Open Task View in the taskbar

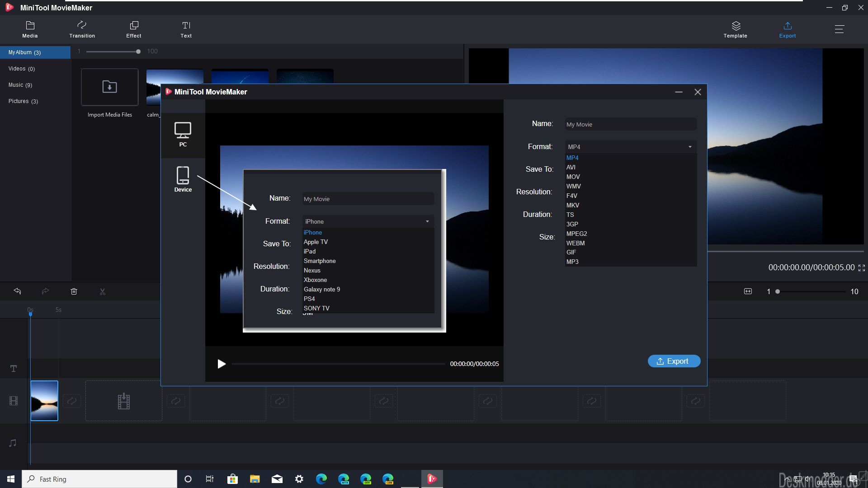point(210,479)
